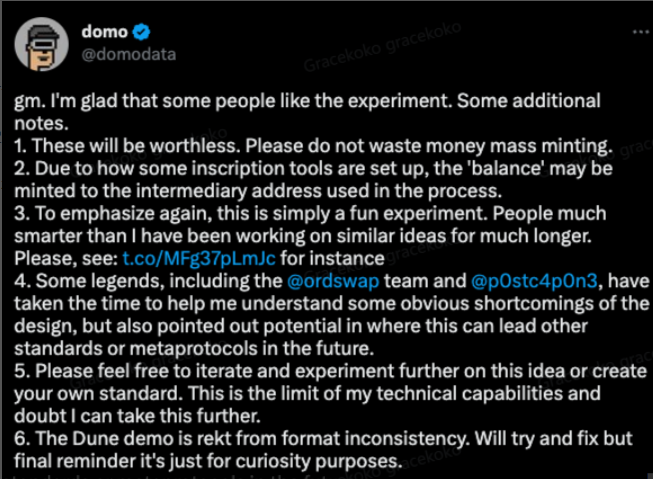Click the domo display name
653x479 pixels.
tap(105, 32)
